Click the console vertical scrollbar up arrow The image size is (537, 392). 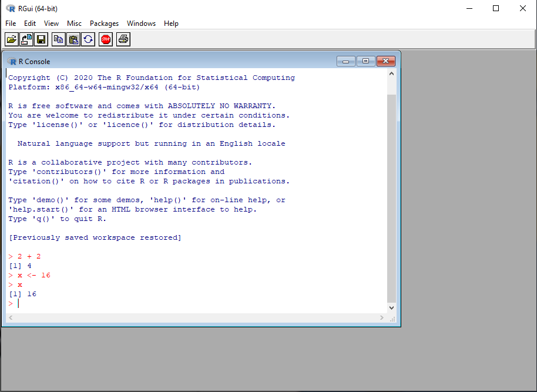pos(392,73)
